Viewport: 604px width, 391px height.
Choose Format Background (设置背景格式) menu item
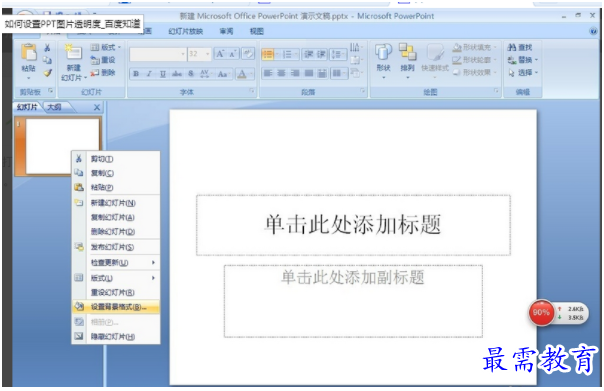tap(116, 307)
